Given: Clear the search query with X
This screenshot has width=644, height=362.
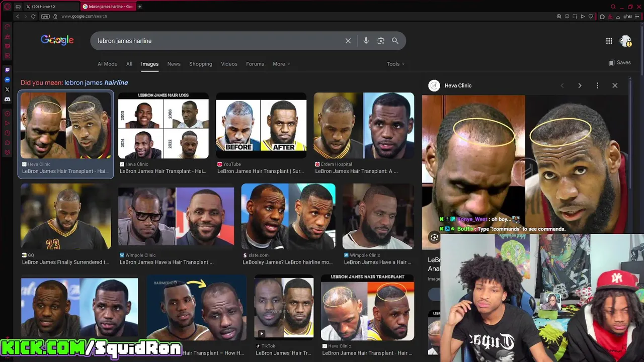Looking at the screenshot, I should (348, 41).
